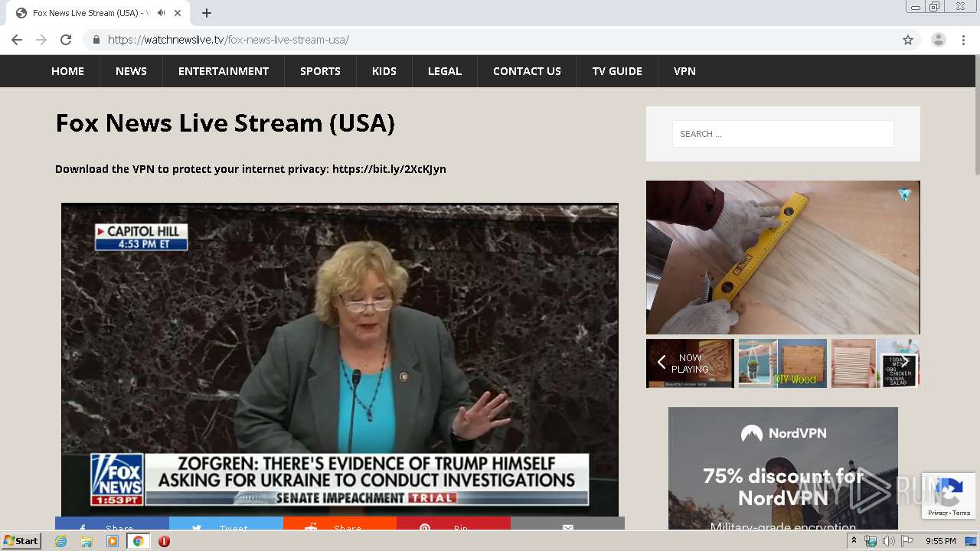This screenshot has width=980, height=551.
Task: Select the DIY Wood thumbnail
Action: click(782, 364)
